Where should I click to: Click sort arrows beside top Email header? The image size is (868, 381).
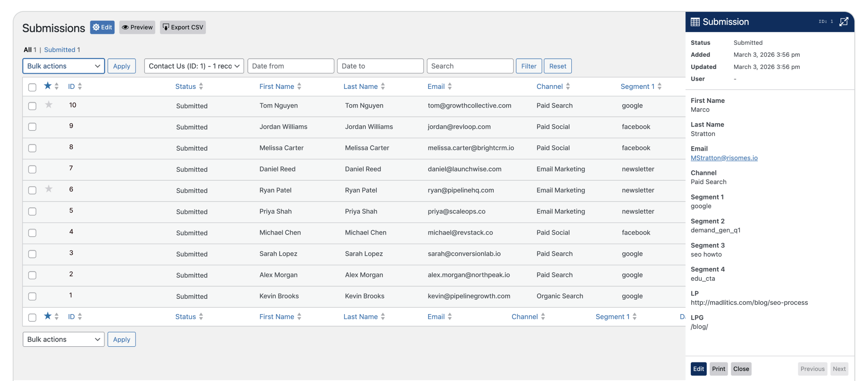[450, 86]
